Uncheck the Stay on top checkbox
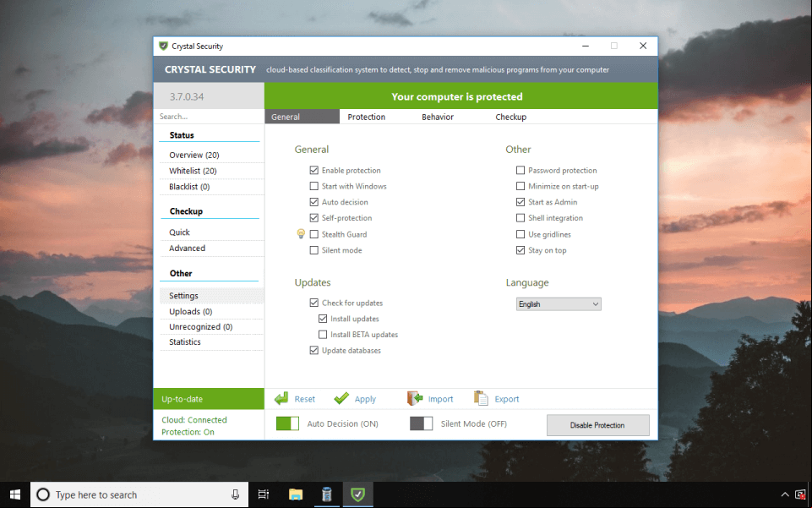 tap(520, 250)
